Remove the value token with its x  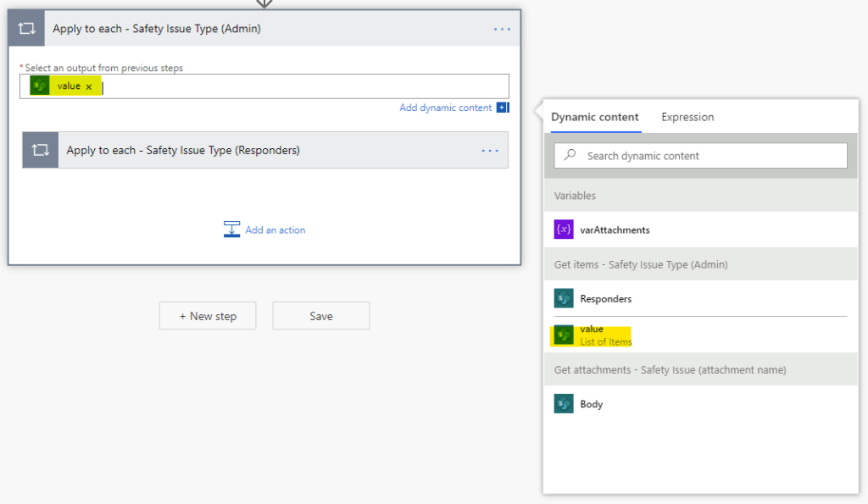pyautogui.click(x=88, y=86)
